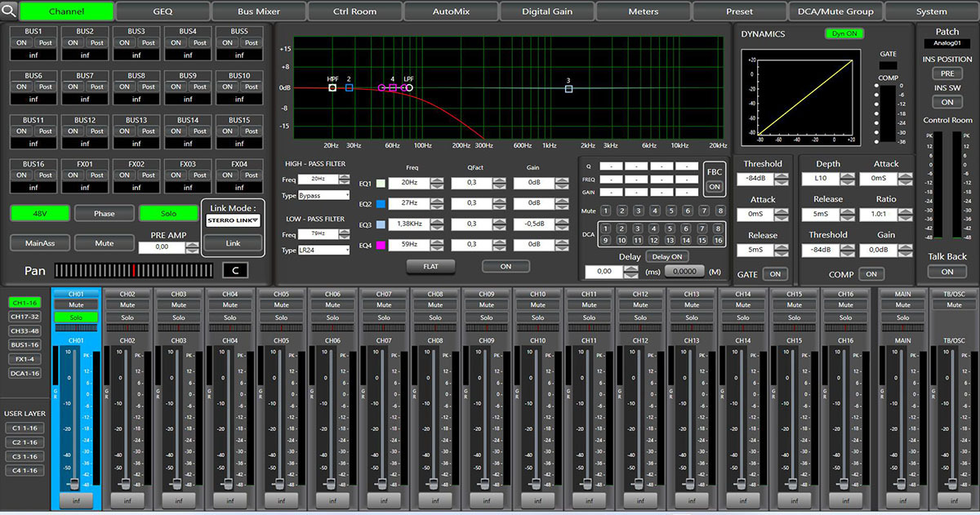Click Mute group 5 button
The width and height of the screenshot is (980, 515).
670,211
